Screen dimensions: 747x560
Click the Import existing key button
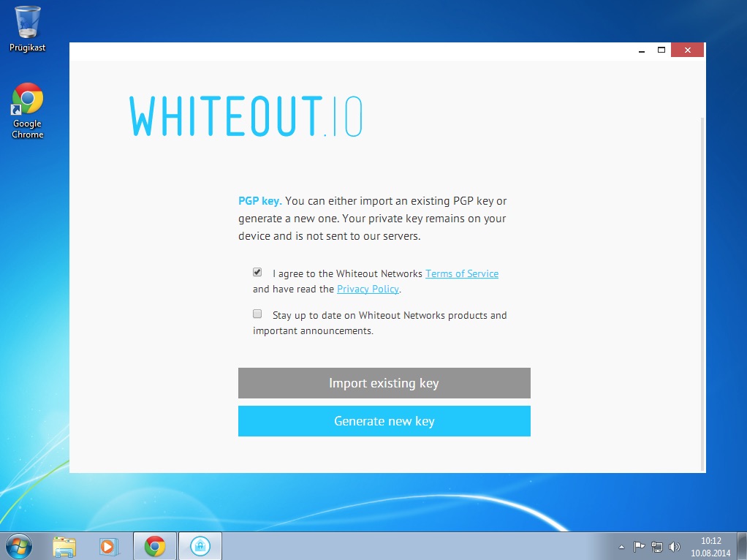pos(384,383)
